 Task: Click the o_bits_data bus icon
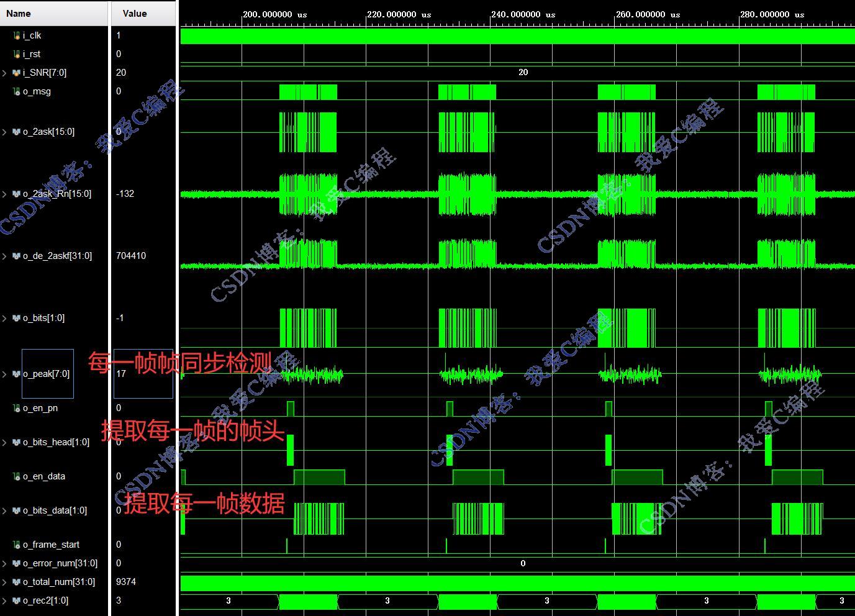pyautogui.click(x=17, y=510)
